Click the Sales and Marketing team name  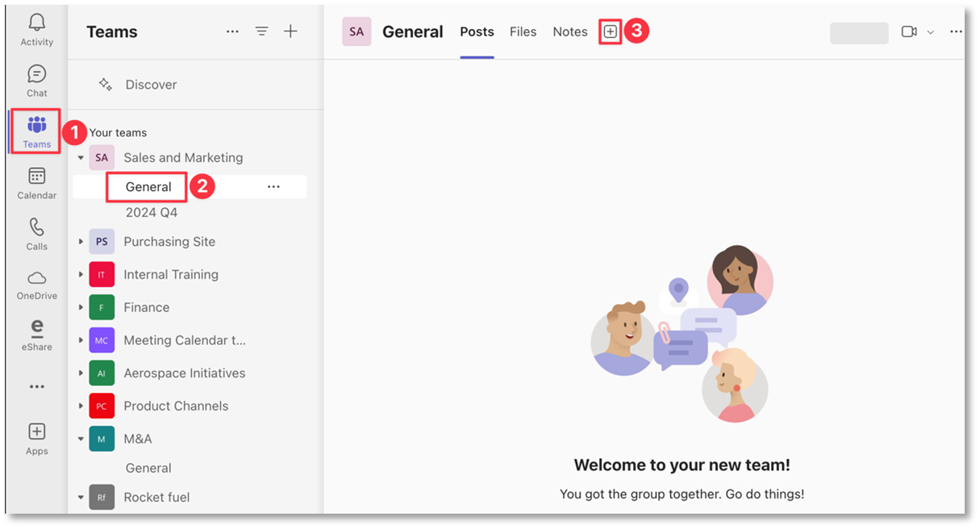pos(183,157)
